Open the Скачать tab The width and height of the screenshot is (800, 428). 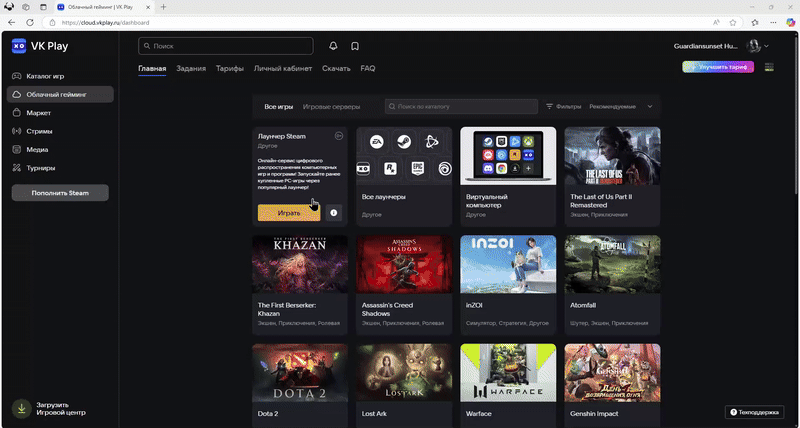[336, 68]
